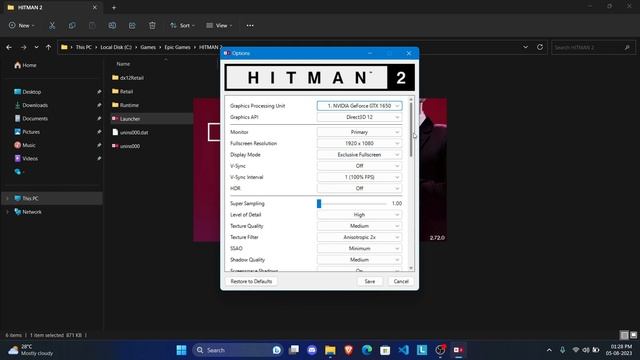This screenshot has height=360, width=640.
Task: Cancel the Options dialog
Action: point(401,281)
